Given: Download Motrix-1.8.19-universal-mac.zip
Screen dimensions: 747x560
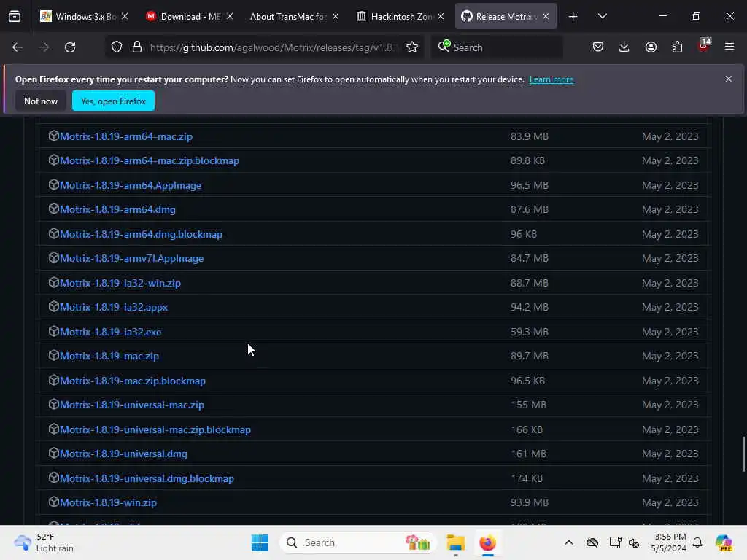Looking at the screenshot, I should point(132,405).
